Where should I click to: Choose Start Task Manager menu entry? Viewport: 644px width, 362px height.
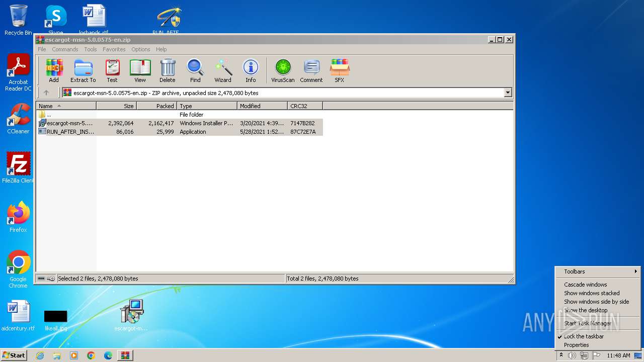point(598,323)
